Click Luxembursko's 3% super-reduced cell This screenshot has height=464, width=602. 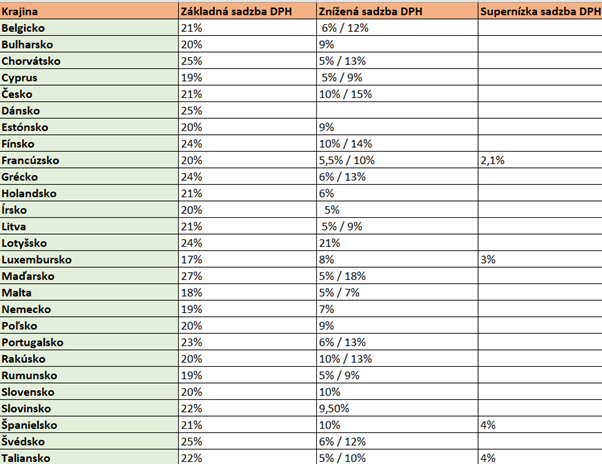(x=540, y=259)
